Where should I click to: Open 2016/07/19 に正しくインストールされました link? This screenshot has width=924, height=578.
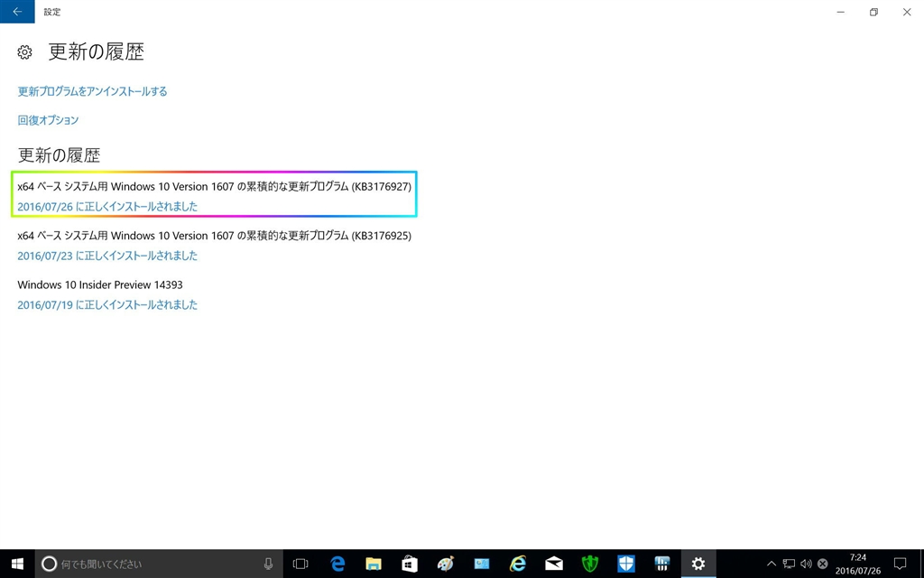click(x=107, y=305)
